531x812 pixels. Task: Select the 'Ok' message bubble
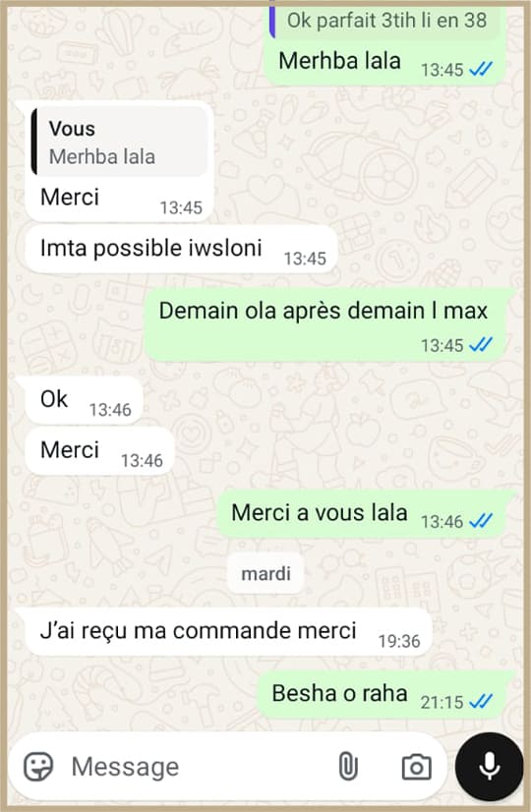pyautogui.click(x=84, y=400)
